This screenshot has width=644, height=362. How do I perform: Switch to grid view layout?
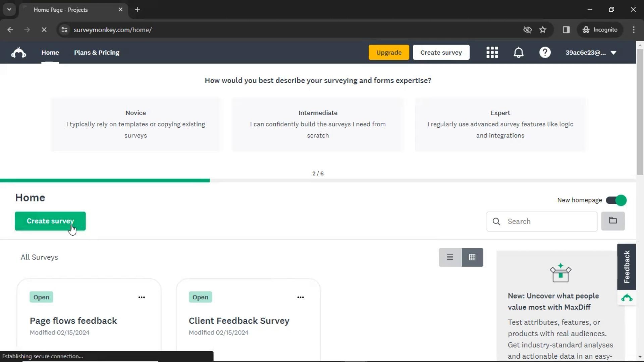click(x=472, y=257)
